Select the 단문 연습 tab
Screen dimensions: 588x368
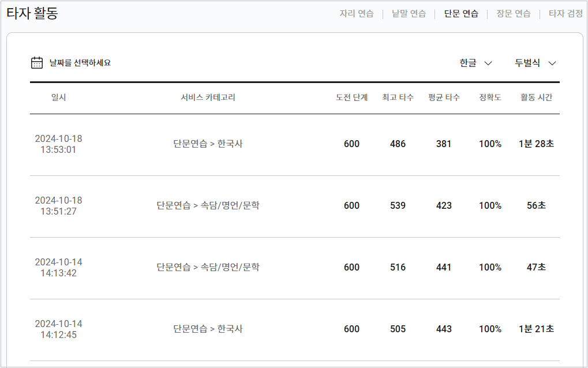[461, 14]
